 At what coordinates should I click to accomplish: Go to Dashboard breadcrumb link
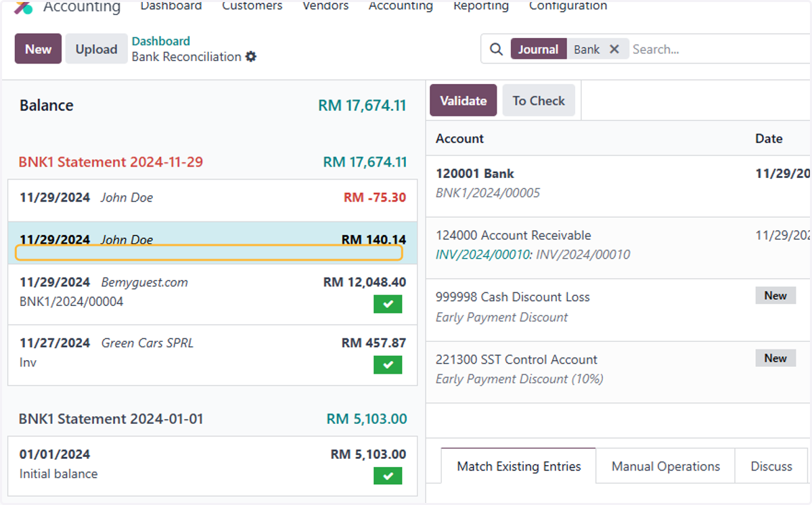click(x=161, y=41)
